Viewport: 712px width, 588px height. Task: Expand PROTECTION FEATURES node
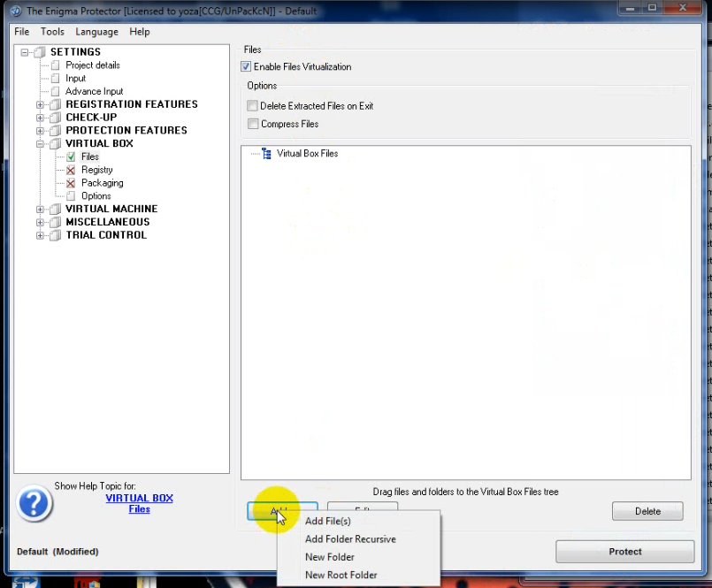(40, 131)
